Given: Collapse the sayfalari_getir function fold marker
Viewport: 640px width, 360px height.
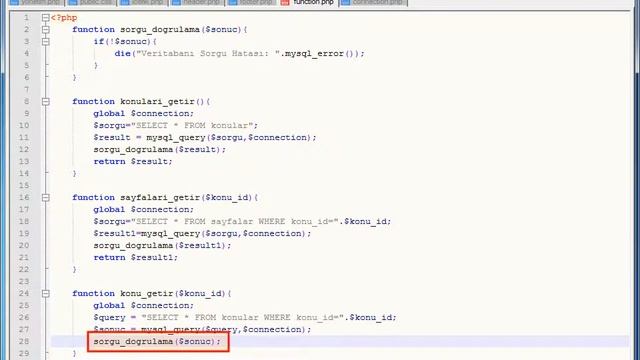Looking at the screenshot, I should (45, 198).
